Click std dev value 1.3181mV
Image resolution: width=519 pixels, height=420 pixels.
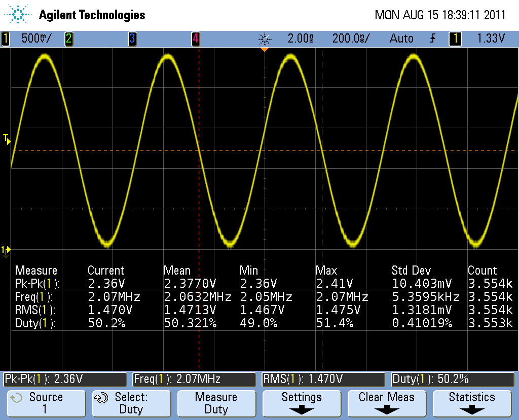[x=422, y=310]
